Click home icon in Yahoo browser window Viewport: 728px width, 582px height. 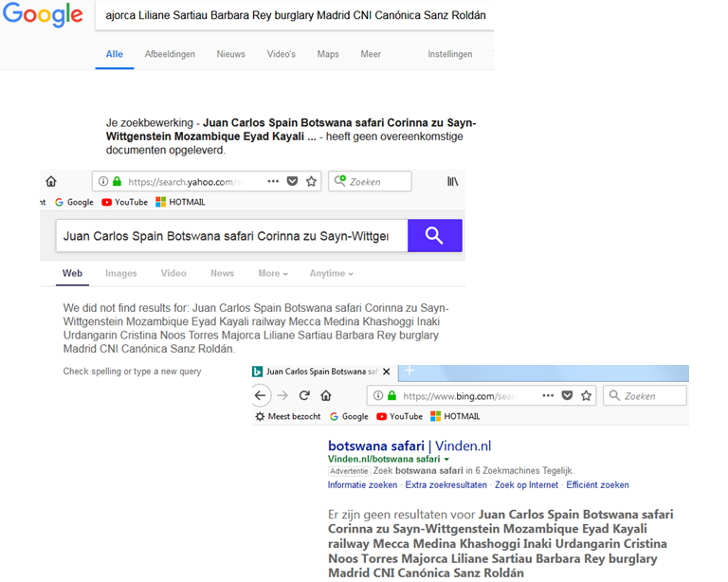(51, 181)
